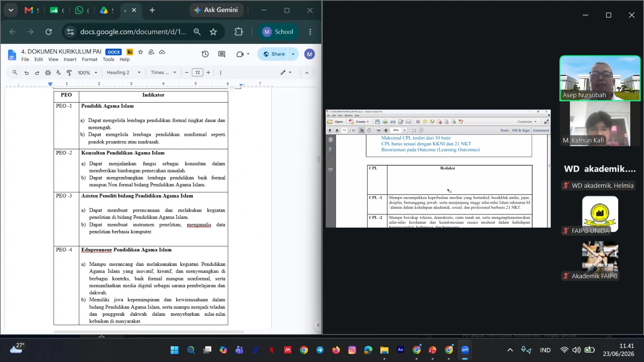Toggle side panel arrow at bottom right
This screenshot has width=644, height=362.
[x=318, y=325]
